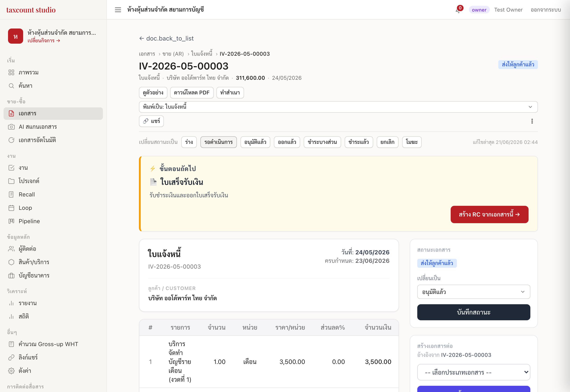Click สร้าง RC จากเอกสารนี้ button
This screenshot has width=570, height=392.
pos(489,214)
